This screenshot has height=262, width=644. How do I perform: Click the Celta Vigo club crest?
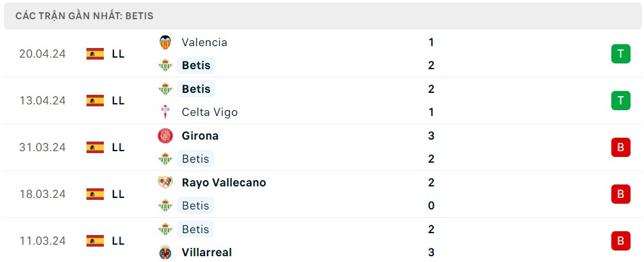pos(165,112)
